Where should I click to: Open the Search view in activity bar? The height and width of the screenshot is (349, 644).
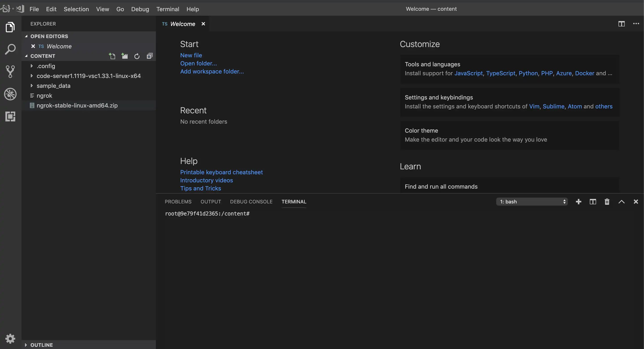point(10,49)
